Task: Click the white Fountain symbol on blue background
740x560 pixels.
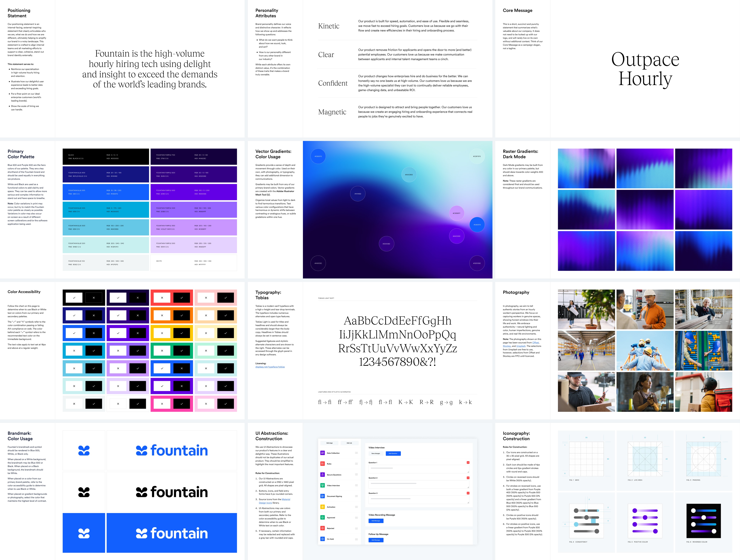Action: [84, 533]
